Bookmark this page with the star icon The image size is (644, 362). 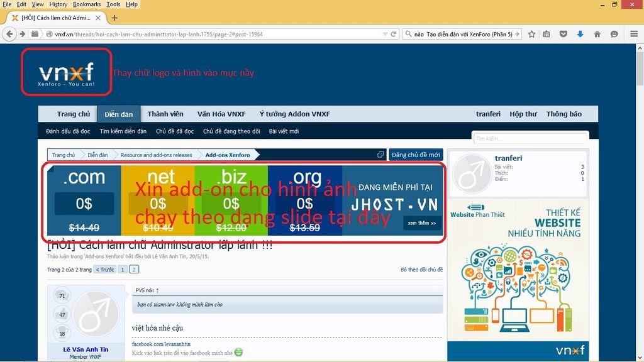[532, 34]
